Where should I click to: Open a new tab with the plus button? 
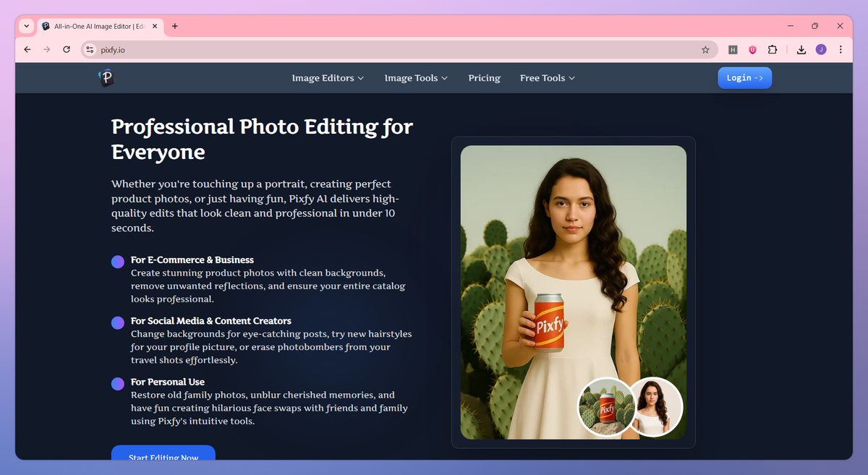[x=175, y=26]
